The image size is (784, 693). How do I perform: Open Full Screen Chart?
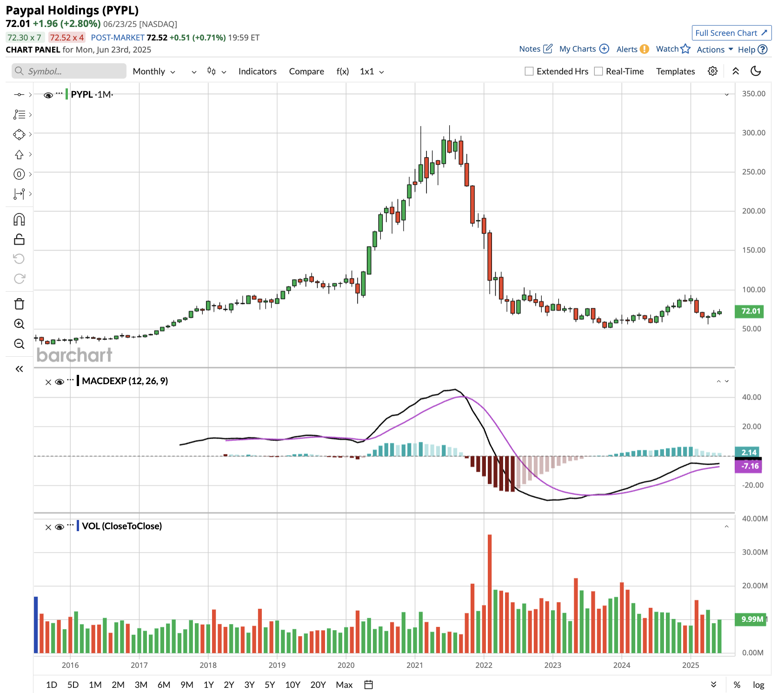click(731, 33)
